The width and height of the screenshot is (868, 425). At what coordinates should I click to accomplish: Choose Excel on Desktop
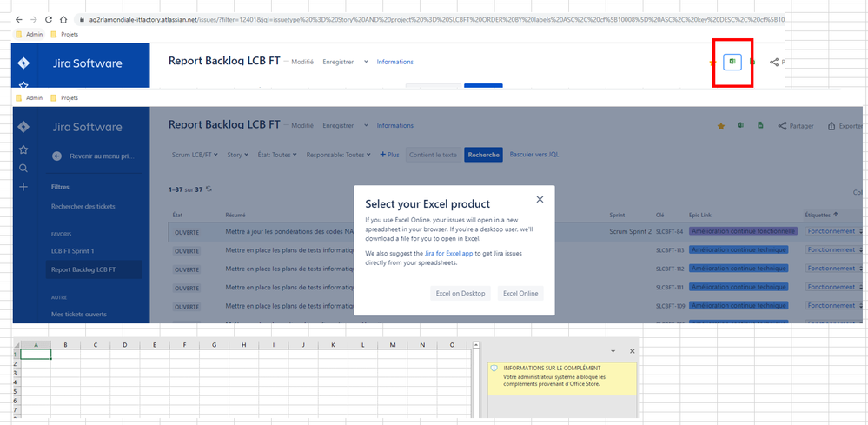[x=460, y=293]
